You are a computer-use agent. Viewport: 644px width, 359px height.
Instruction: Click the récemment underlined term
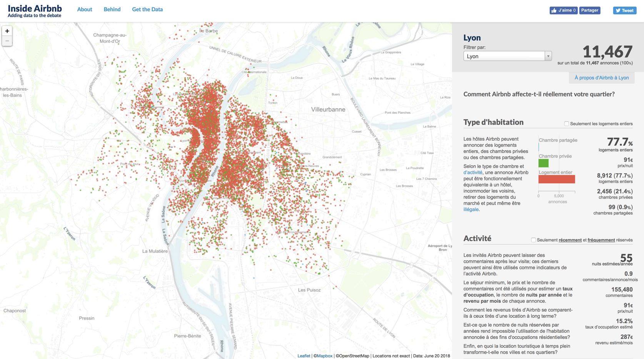(x=570, y=240)
